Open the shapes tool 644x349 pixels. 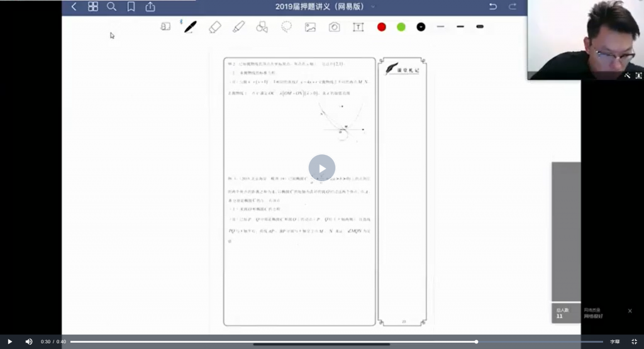pos(262,27)
